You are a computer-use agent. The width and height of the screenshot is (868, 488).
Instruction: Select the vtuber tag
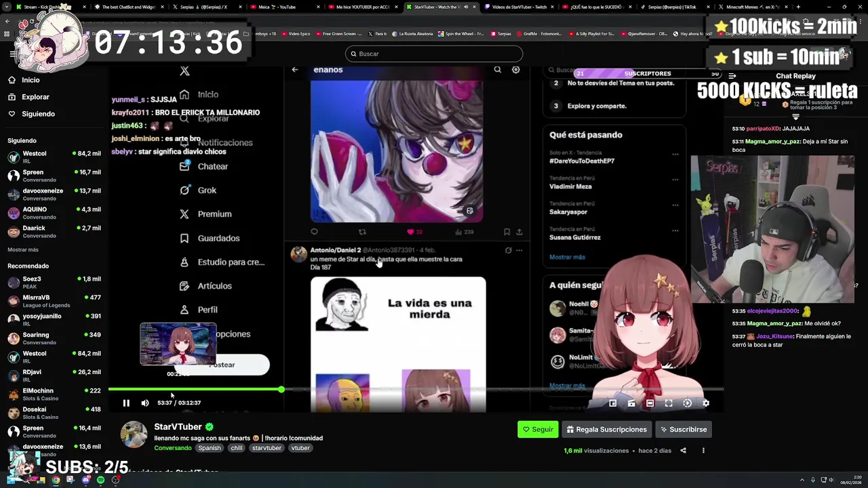(300, 448)
